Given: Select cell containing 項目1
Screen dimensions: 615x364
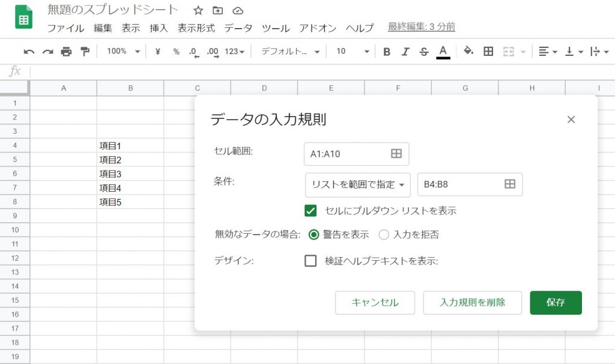Looking at the screenshot, I should 130,145.
